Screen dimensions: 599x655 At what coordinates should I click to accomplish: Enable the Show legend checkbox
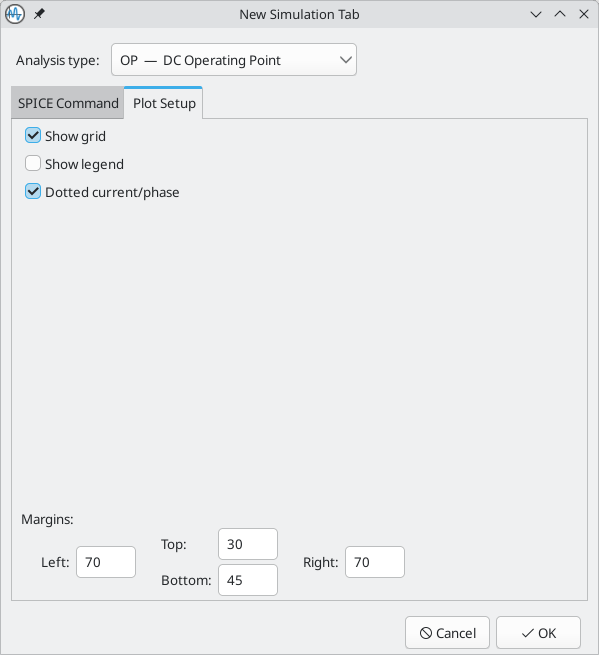click(33, 164)
